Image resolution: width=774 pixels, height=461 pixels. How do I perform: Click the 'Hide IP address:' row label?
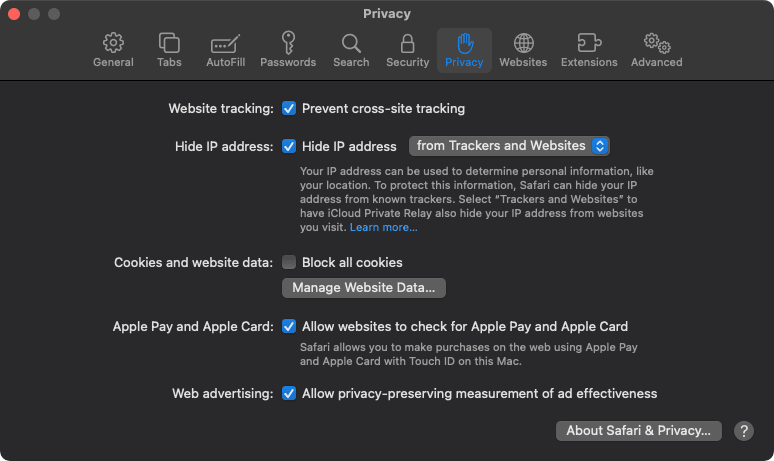224,147
